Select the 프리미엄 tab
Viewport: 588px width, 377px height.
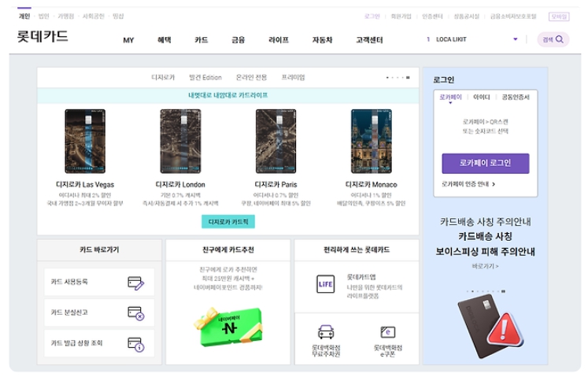pos(294,77)
